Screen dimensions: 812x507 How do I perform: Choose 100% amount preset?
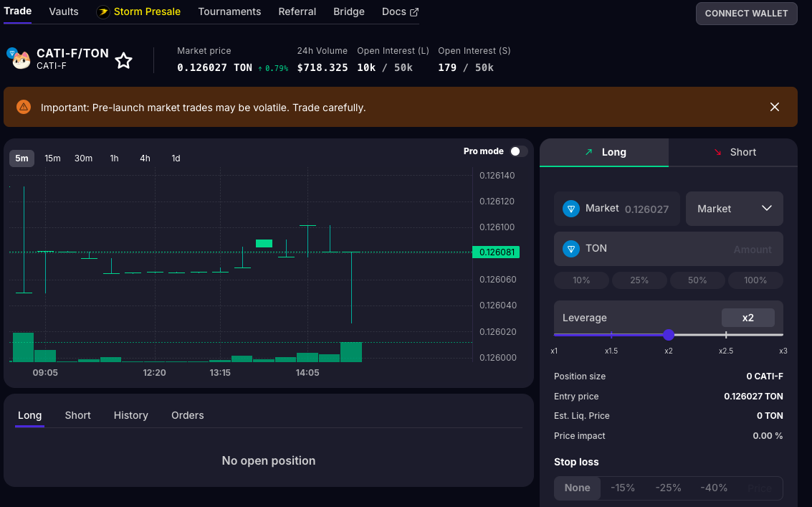(x=755, y=280)
